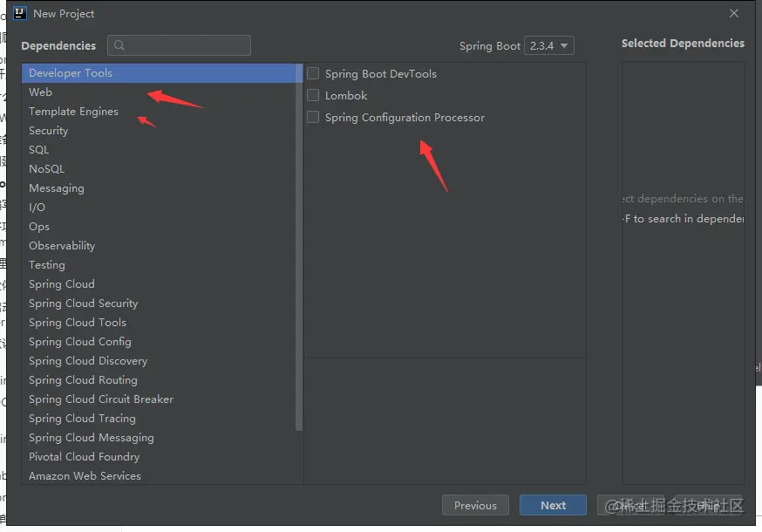The width and height of the screenshot is (762, 532).
Task: Click the Next button
Action: tap(553, 505)
